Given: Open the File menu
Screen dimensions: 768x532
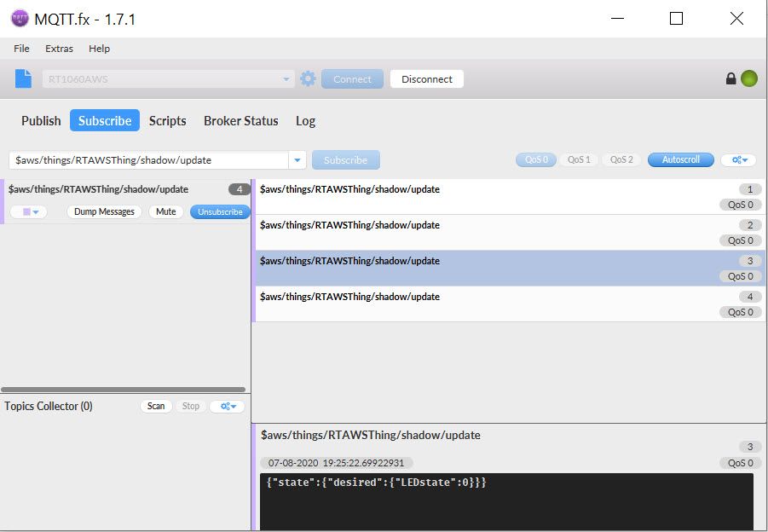Looking at the screenshot, I should tap(21, 49).
